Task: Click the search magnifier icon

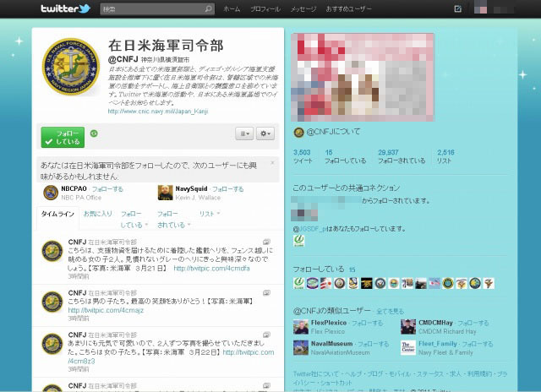Action: point(208,9)
